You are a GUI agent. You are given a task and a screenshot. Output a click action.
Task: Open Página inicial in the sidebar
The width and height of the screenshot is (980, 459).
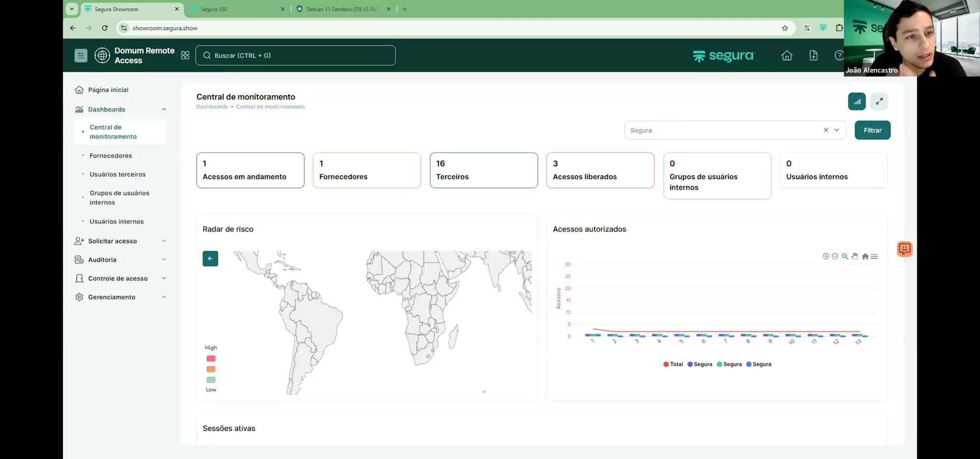(108, 90)
